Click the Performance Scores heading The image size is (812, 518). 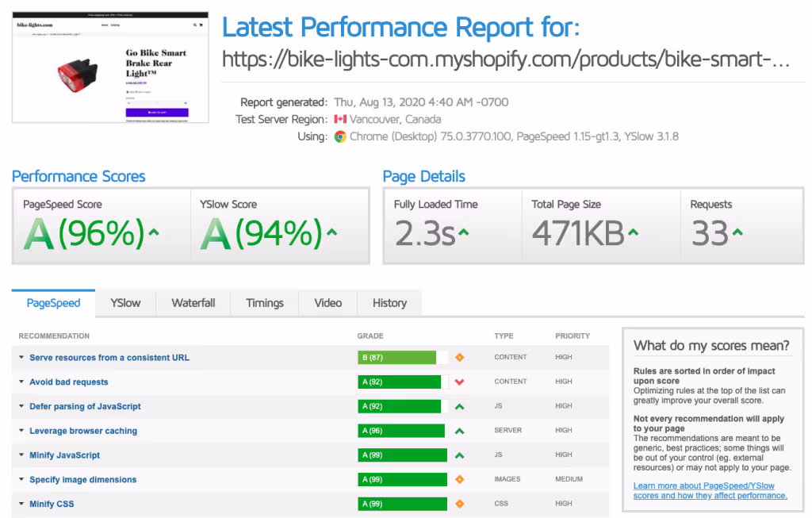[x=79, y=177]
